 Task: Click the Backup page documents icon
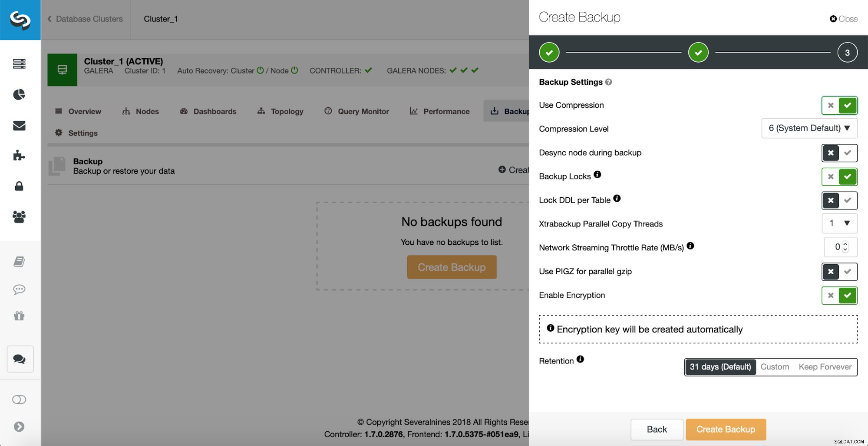pyautogui.click(x=57, y=166)
